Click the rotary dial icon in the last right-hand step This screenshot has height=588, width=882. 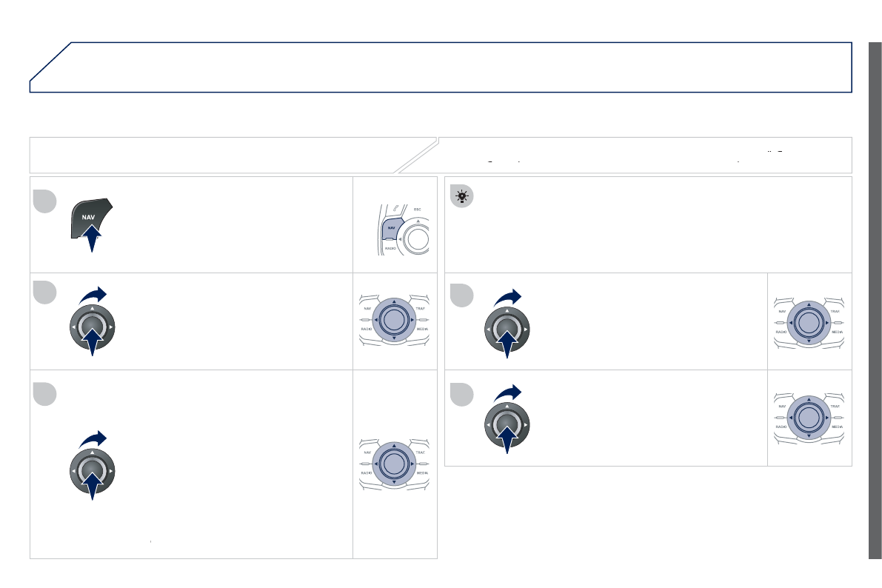[x=507, y=425]
